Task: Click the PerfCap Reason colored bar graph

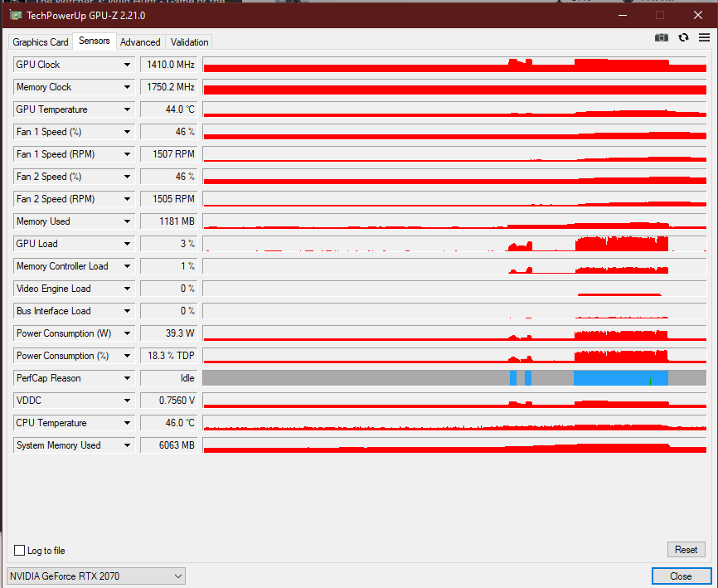Action: 454,378
